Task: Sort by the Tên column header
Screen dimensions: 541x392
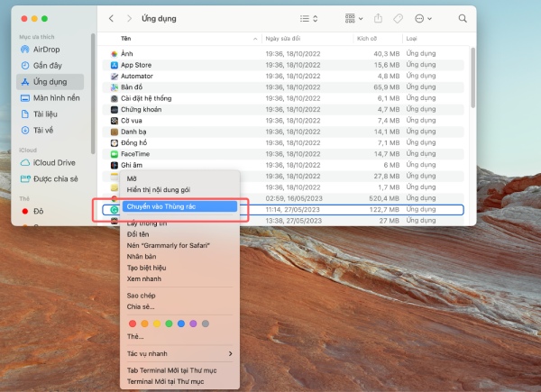Action: pyautogui.click(x=126, y=39)
